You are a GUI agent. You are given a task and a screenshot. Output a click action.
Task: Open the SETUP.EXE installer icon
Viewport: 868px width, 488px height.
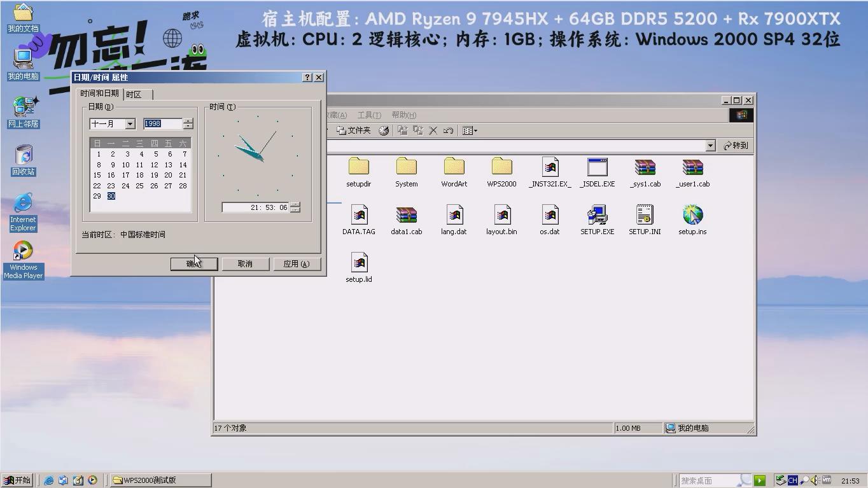pyautogui.click(x=596, y=215)
